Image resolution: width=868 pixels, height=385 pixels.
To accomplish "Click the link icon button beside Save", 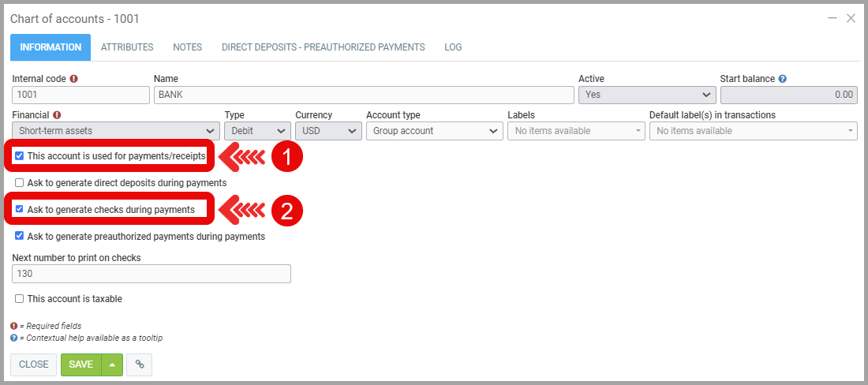I will [140, 364].
